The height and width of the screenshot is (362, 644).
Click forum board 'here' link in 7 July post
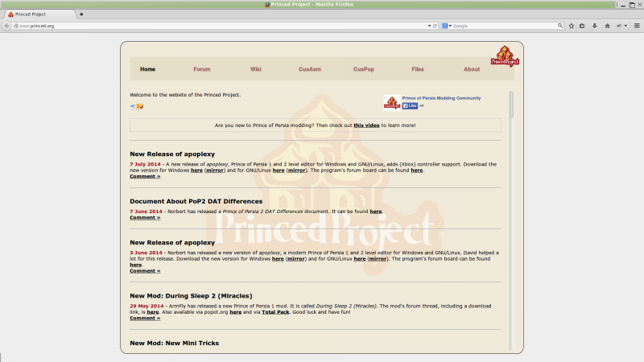[416, 171]
